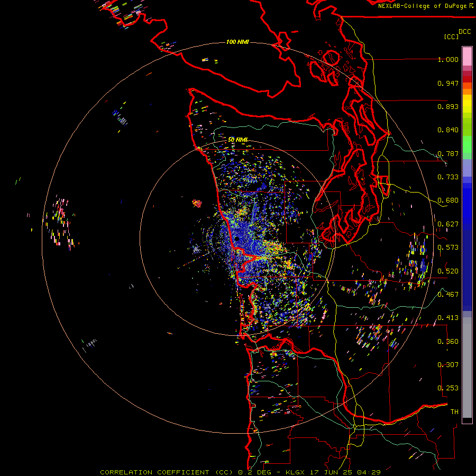Click the 0.893 scale label
This screenshot has width=476, height=476.
pyautogui.click(x=448, y=106)
